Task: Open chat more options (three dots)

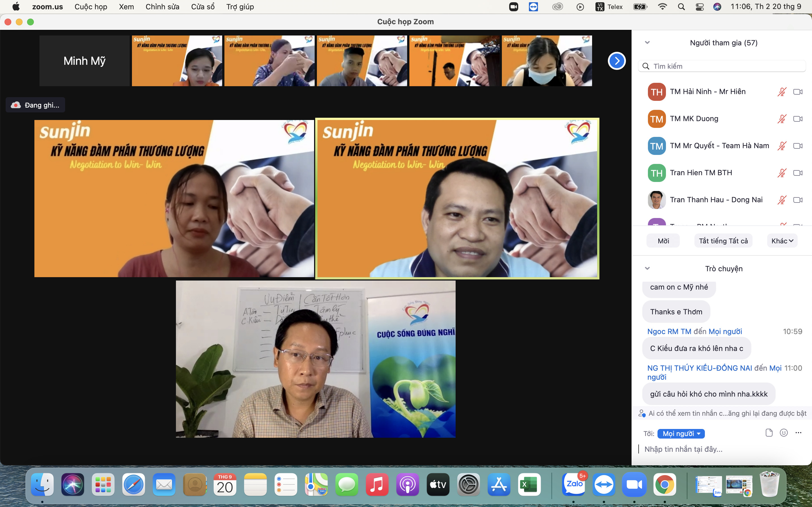Action: click(798, 433)
